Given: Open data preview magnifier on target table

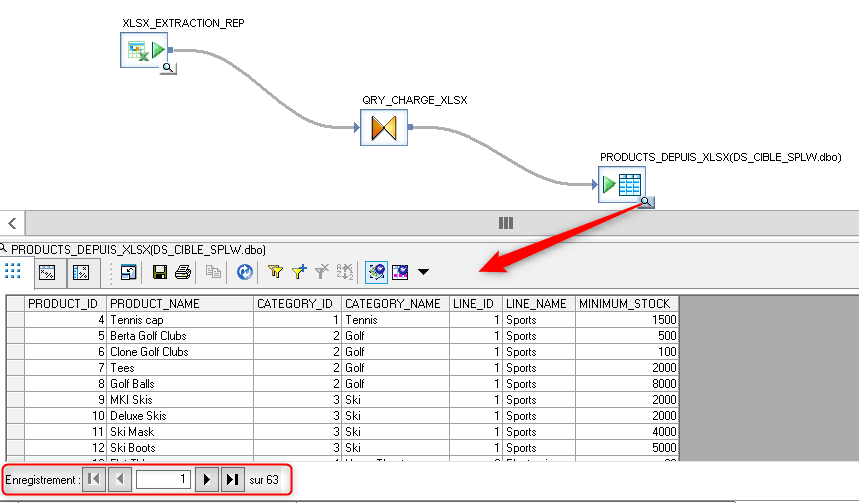Looking at the screenshot, I should (647, 202).
